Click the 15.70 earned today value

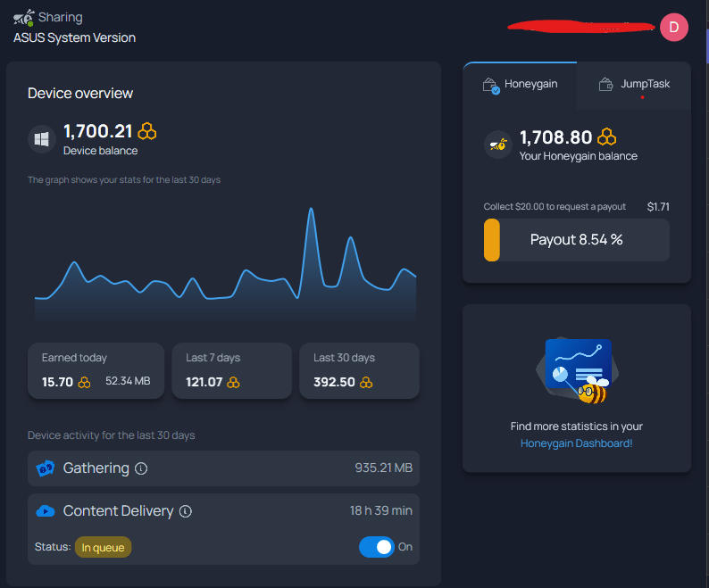57,383
